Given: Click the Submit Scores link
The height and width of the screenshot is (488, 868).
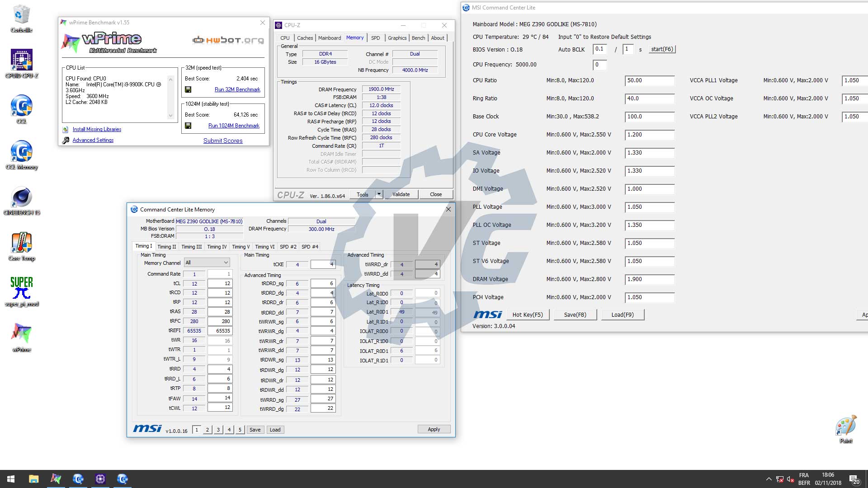Looking at the screenshot, I should point(223,141).
